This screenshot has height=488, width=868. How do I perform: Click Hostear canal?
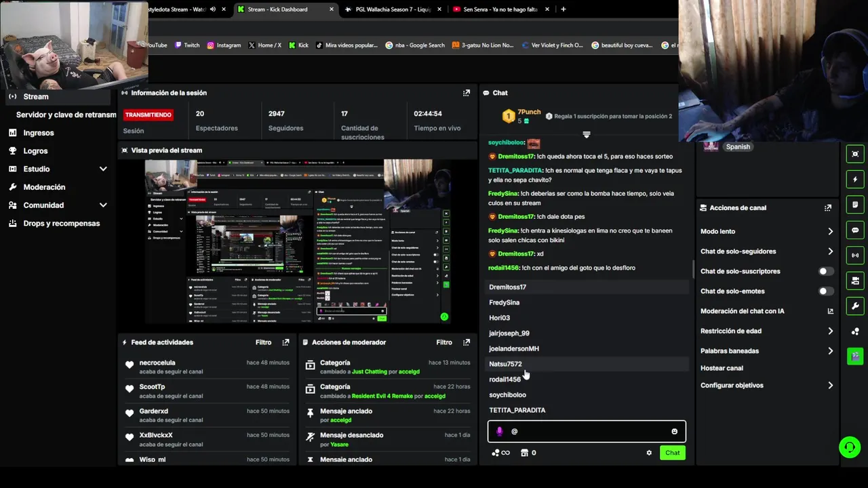722,368
